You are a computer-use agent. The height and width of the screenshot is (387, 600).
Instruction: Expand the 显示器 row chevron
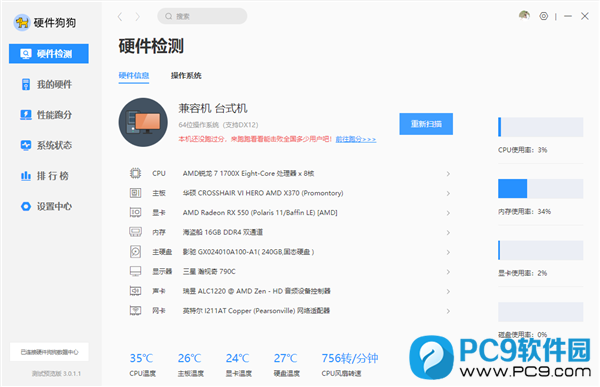click(x=448, y=272)
